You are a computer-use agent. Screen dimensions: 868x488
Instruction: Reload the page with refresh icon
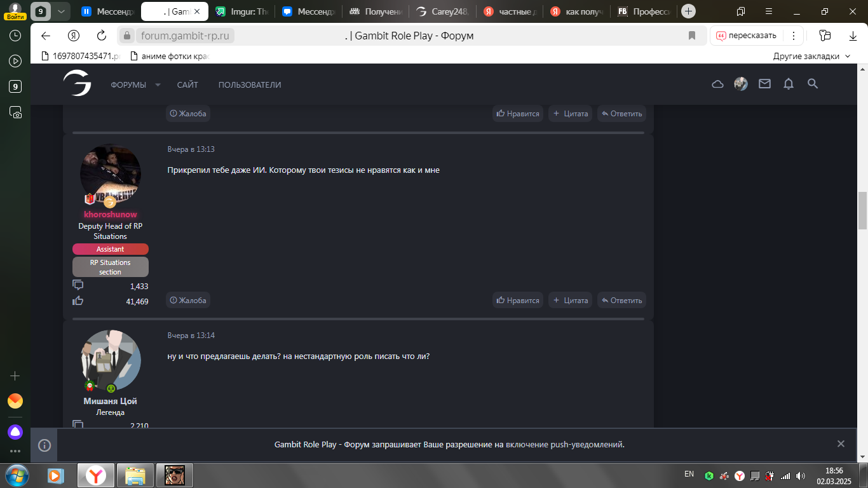point(102,36)
